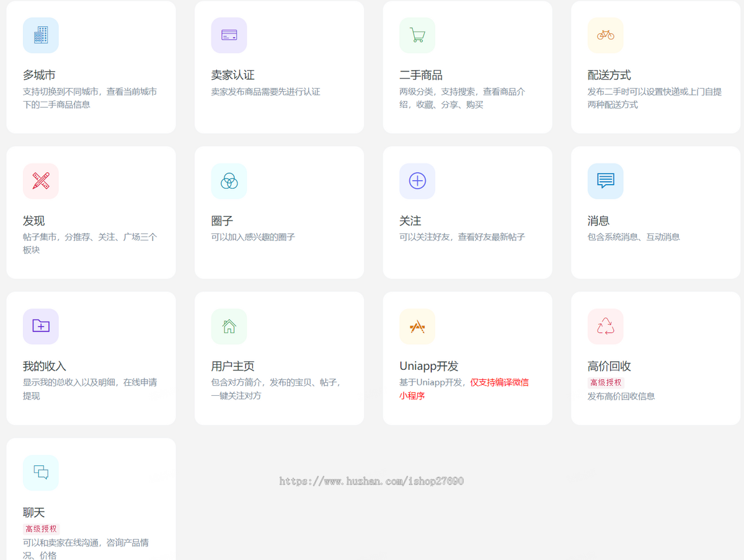The image size is (744, 560).
Task: Click the 关注 title
Action: pyautogui.click(x=410, y=221)
